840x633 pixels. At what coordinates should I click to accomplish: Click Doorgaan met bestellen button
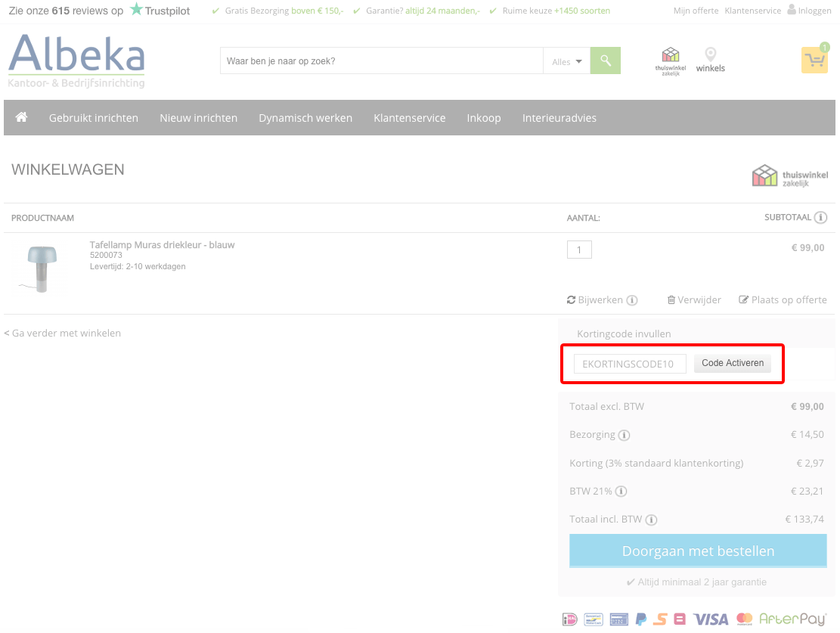698,551
